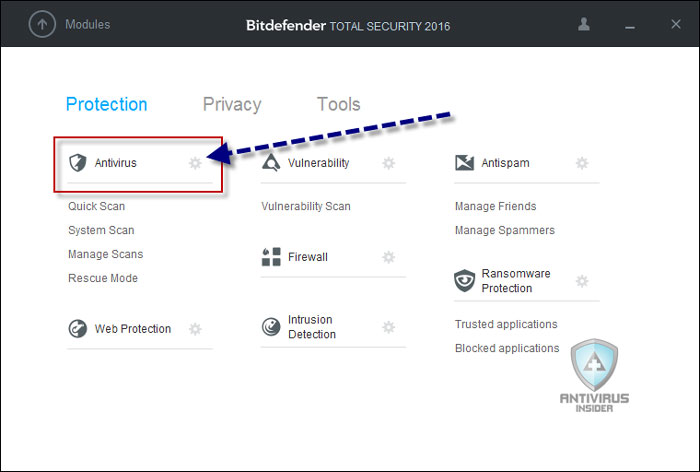This screenshot has height=472, width=700.
Task: Select the Protection tab
Action: click(107, 104)
